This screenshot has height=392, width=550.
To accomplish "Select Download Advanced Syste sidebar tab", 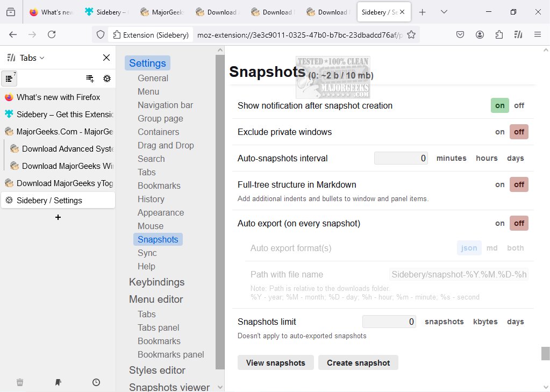I will tap(62, 149).
